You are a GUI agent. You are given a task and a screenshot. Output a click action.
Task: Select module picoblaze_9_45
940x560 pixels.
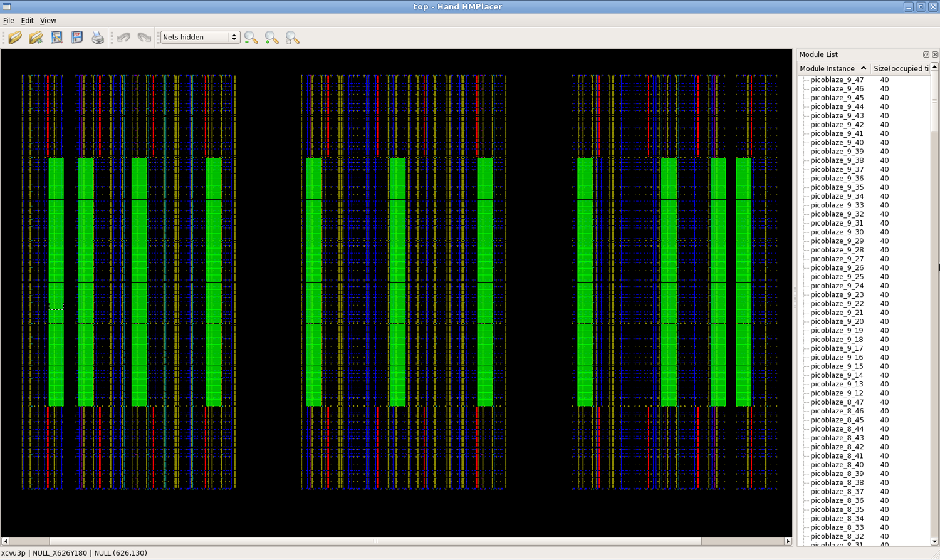coord(837,98)
